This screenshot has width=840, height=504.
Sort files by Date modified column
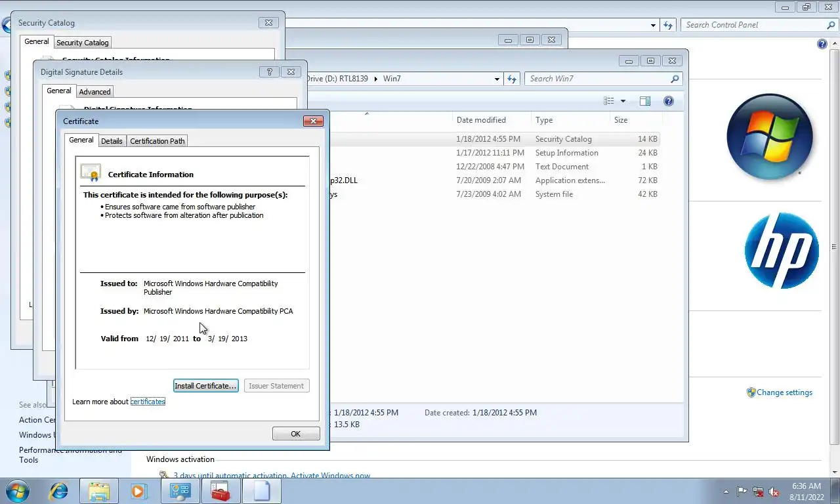pyautogui.click(x=492, y=120)
